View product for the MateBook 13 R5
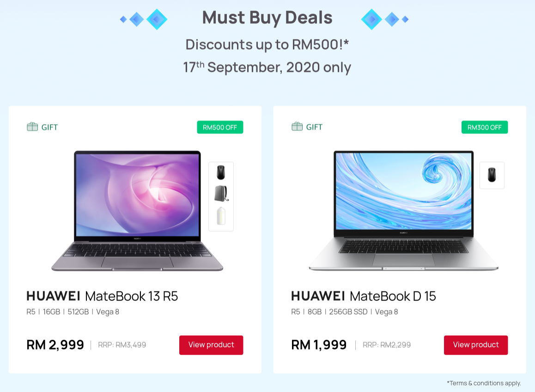The image size is (535, 392). point(211,345)
